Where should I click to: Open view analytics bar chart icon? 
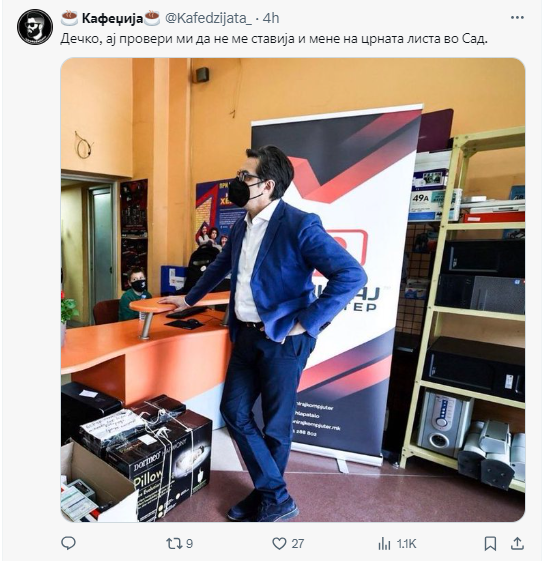(385, 544)
